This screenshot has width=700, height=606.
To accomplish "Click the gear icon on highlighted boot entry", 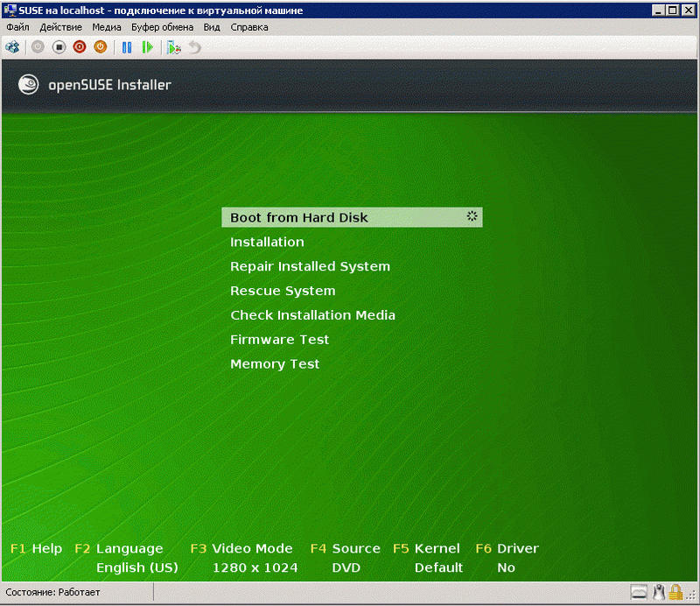I will tap(472, 216).
